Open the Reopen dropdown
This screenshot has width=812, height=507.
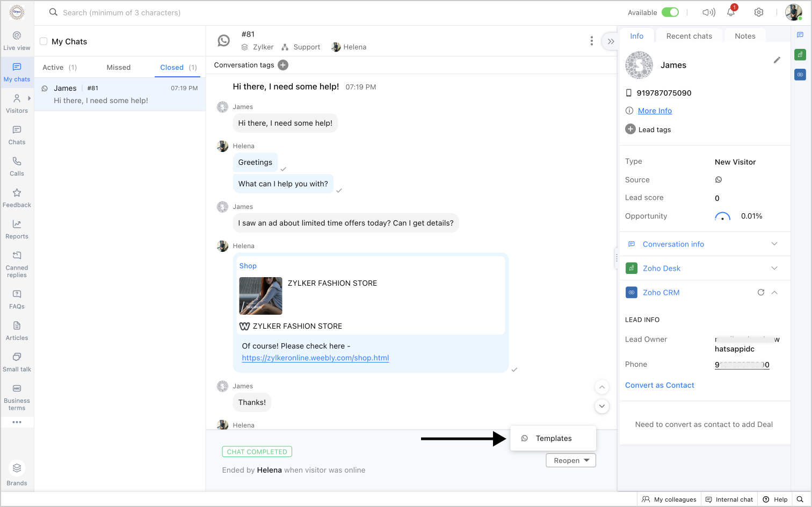coord(571,460)
